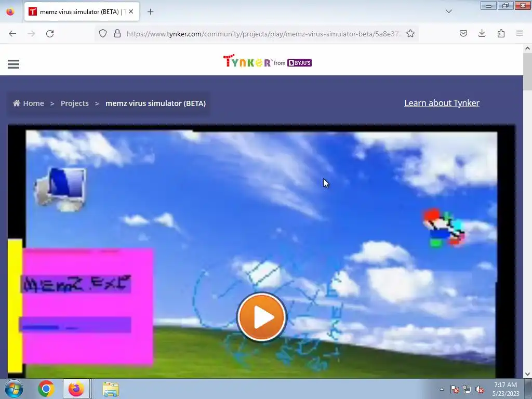
Task: View site security info via lock icon
Action: tap(117, 33)
